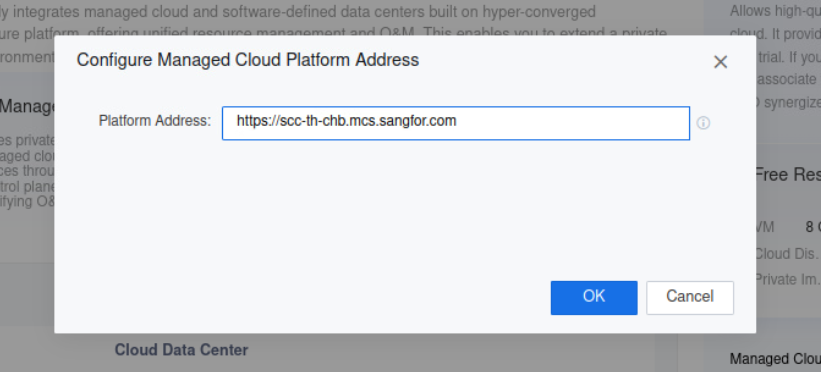Click the Private Image resource label
The image size is (821, 372).
coord(787,279)
